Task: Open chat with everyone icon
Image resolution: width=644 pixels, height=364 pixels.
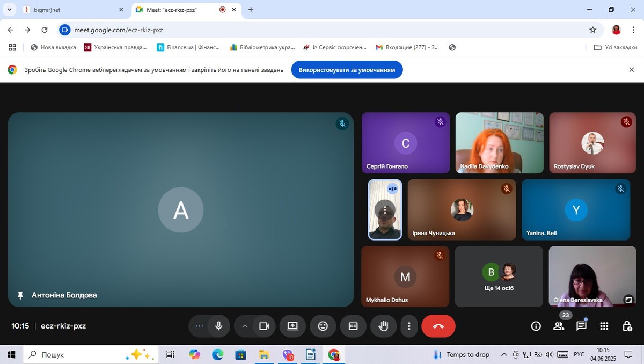Action: coord(581,326)
